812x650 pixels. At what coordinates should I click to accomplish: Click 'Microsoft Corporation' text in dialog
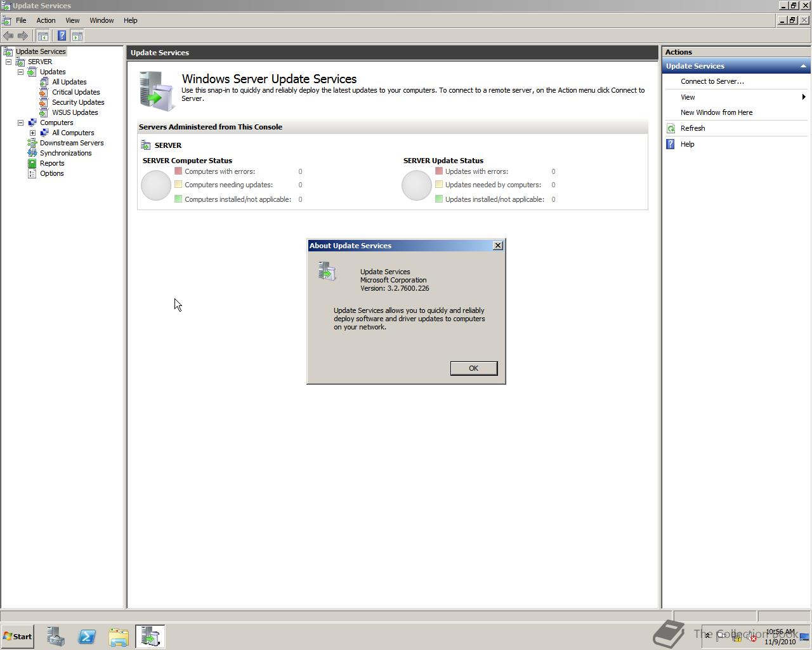(x=393, y=280)
